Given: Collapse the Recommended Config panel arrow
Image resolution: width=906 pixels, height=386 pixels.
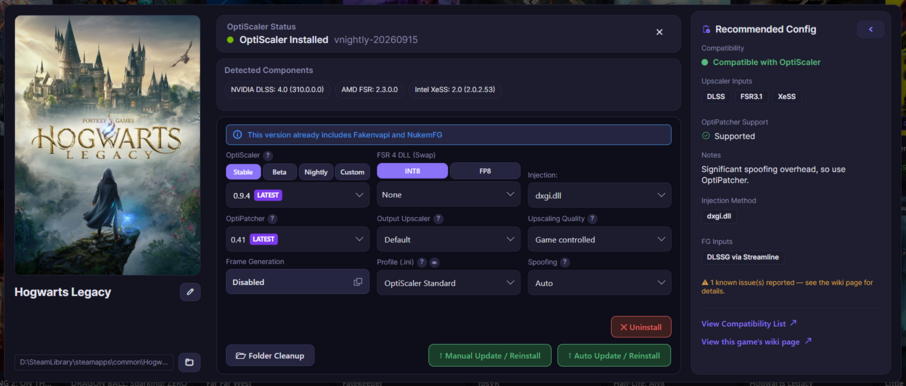Looking at the screenshot, I should coord(871,29).
